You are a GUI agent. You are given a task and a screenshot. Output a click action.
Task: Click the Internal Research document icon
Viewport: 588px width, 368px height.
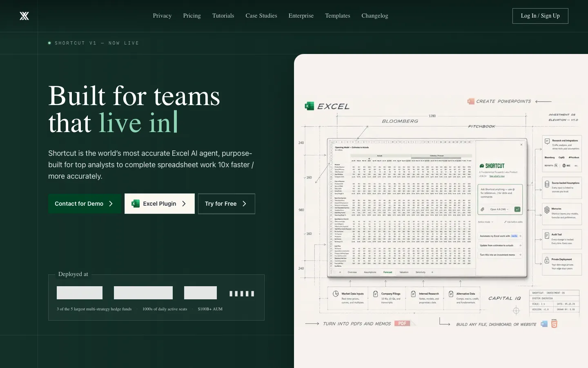pos(413,294)
